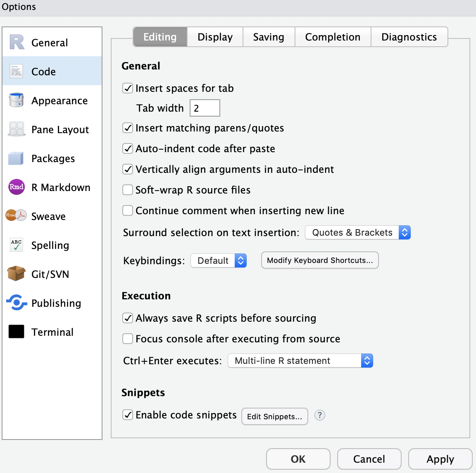Open Surround selection Quotes & Brackets dropdown

357,232
